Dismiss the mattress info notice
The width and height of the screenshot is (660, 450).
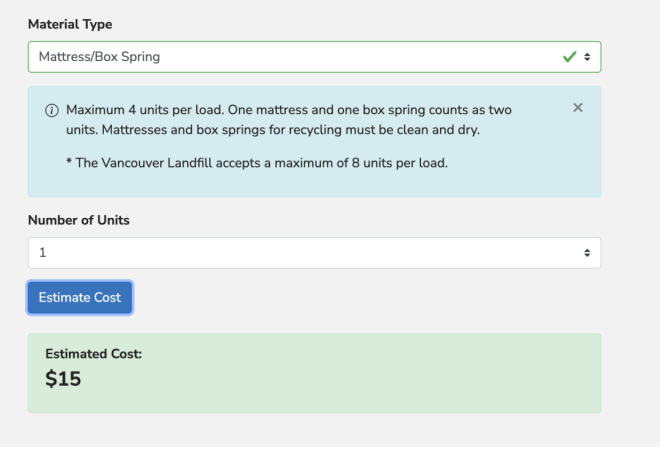pos(577,107)
